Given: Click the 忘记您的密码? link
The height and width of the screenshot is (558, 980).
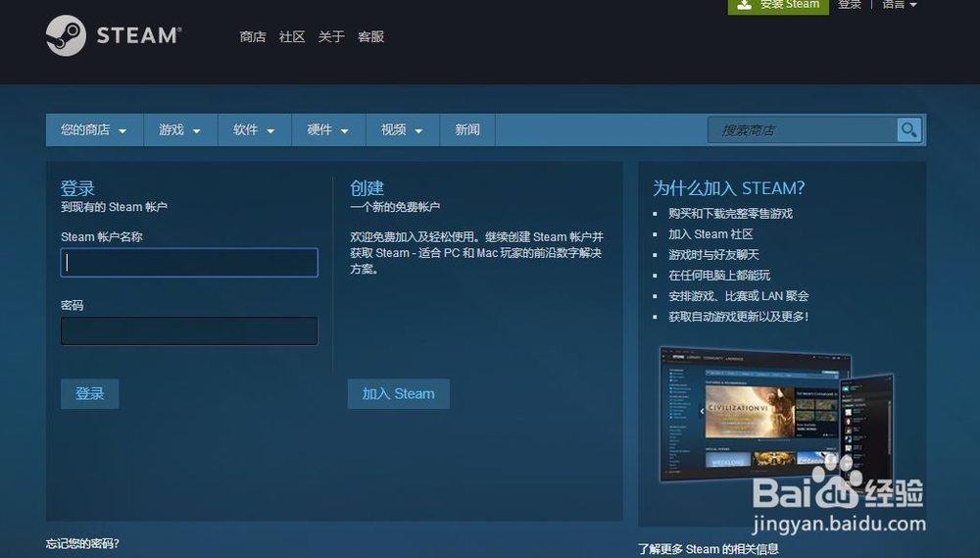Looking at the screenshot, I should [82, 543].
